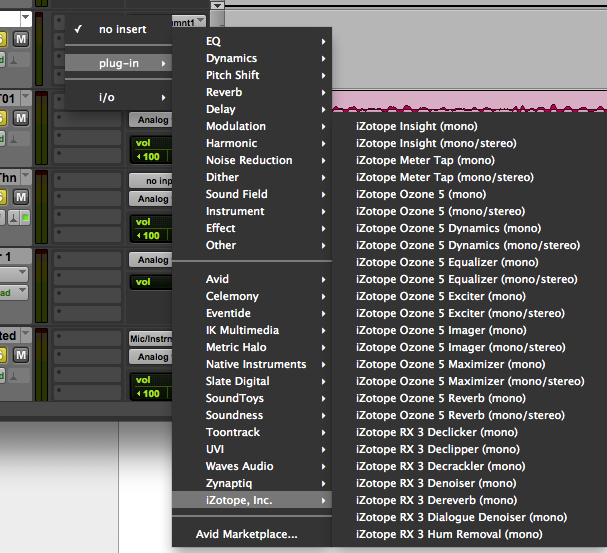Open the automation mode dropdown ending in 'ad'
The width and height of the screenshot is (607, 553).
tap(14, 293)
